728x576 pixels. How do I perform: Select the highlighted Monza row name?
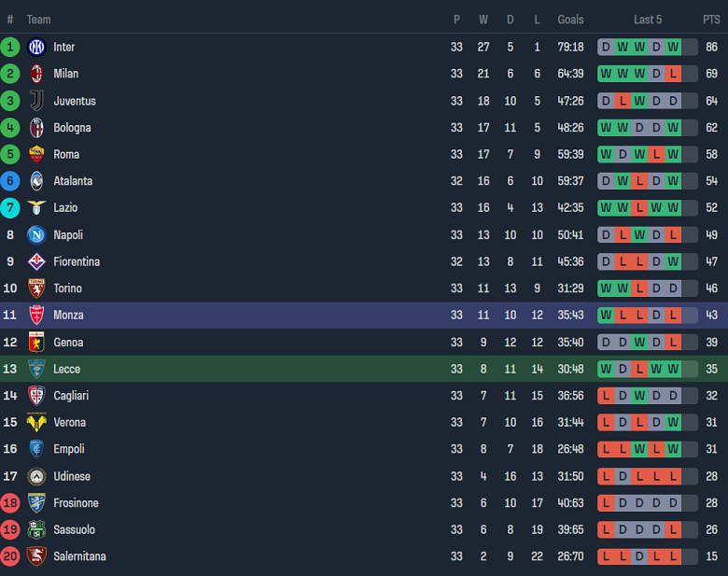pos(68,316)
